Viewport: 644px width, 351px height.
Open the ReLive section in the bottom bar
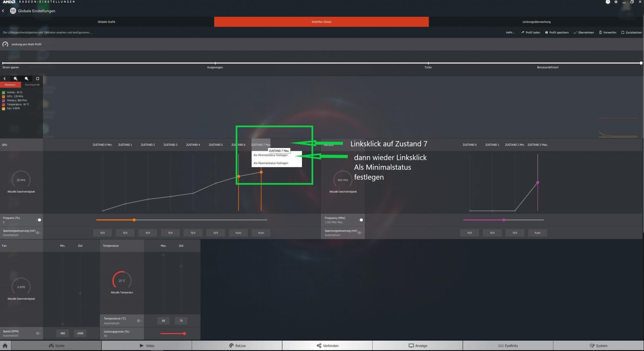[237, 346]
